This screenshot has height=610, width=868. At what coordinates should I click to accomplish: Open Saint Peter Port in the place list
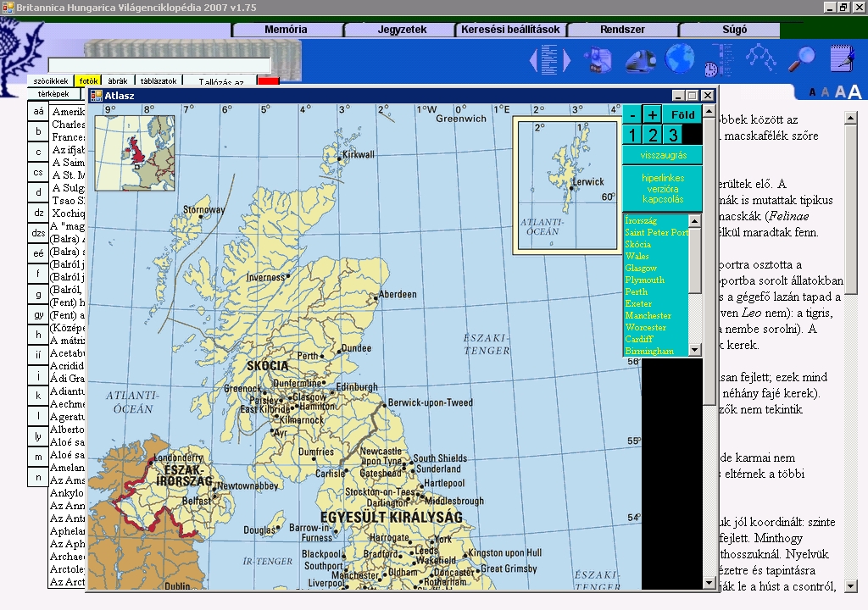[657, 232]
